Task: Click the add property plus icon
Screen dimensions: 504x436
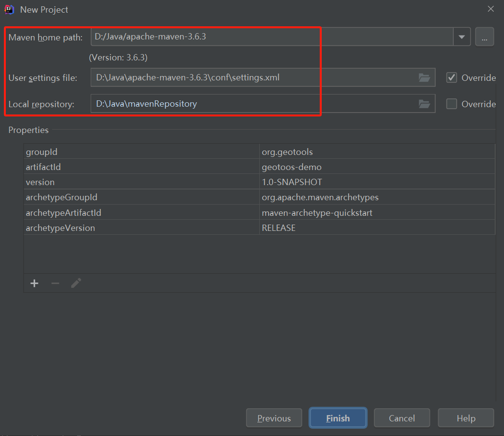Action: (x=35, y=283)
